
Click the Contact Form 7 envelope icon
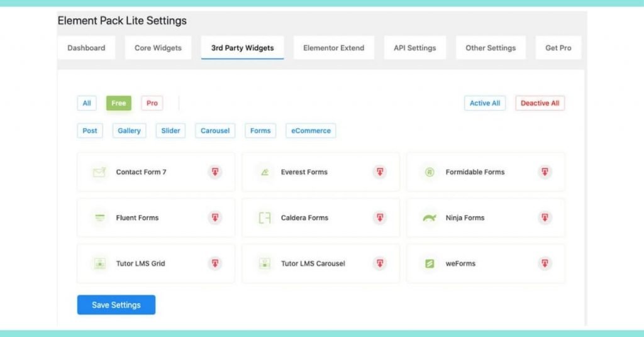(99, 172)
